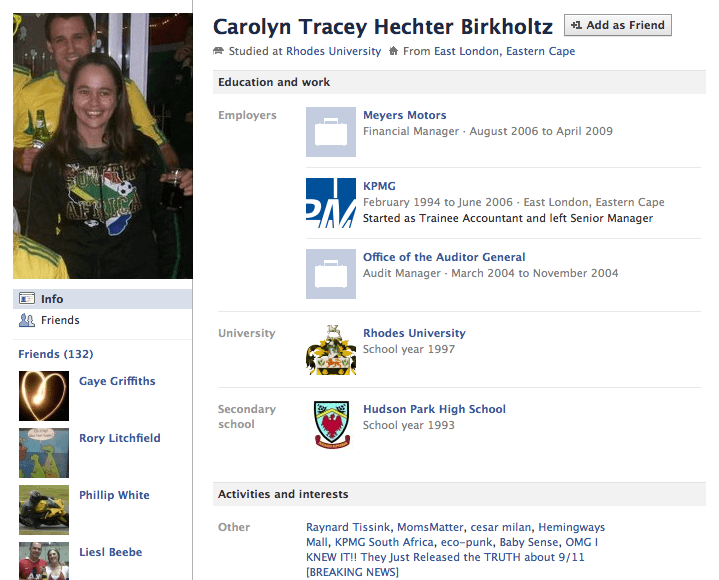Open Hudson Park High School link
Screen dimensions: 719x580
(x=434, y=409)
